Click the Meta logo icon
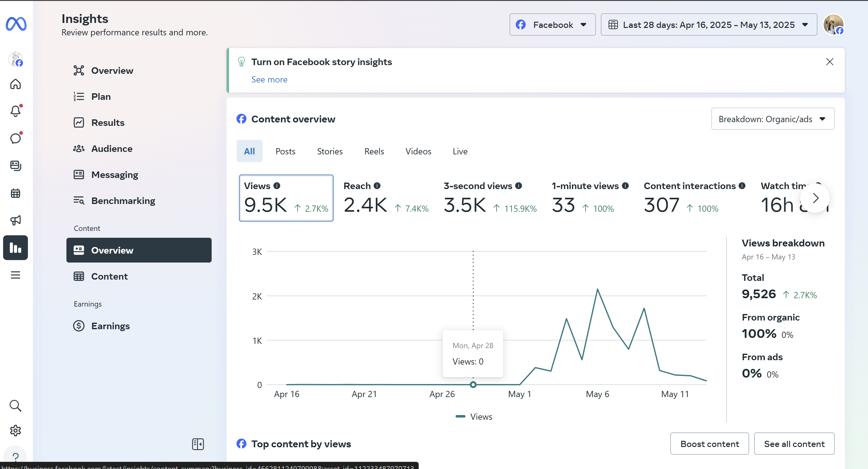 coord(16,24)
